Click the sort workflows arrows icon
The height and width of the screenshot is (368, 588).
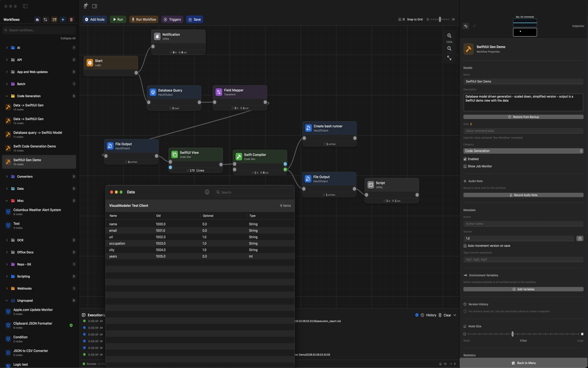pos(45,20)
